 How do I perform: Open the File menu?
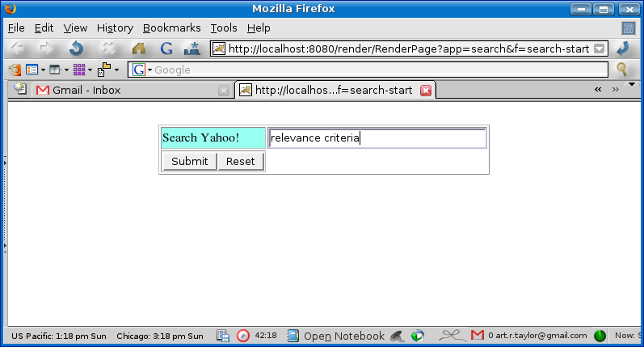tap(16, 28)
